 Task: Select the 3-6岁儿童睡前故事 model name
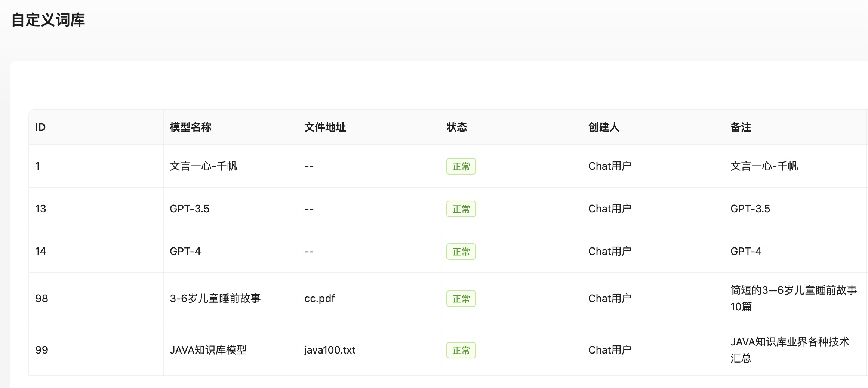[215, 299]
